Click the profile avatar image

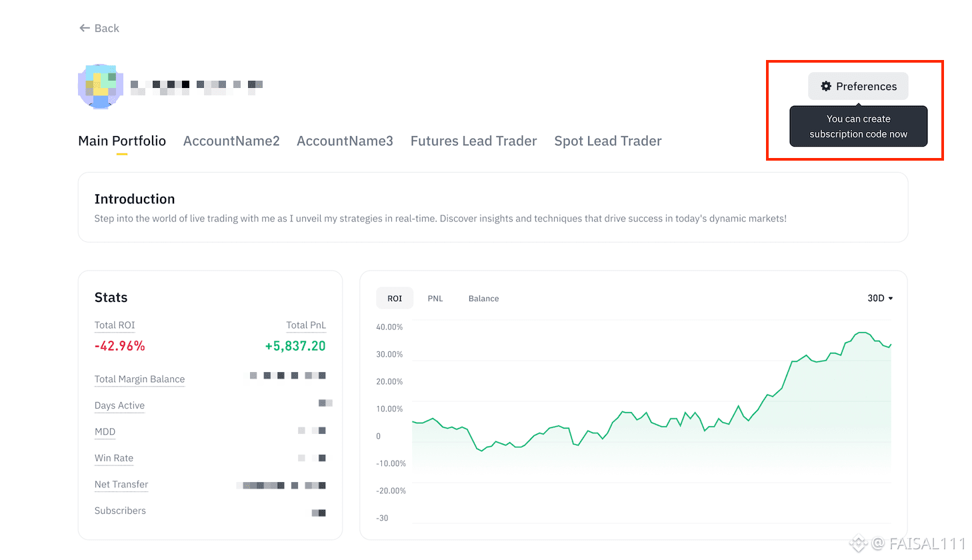pos(101,86)
